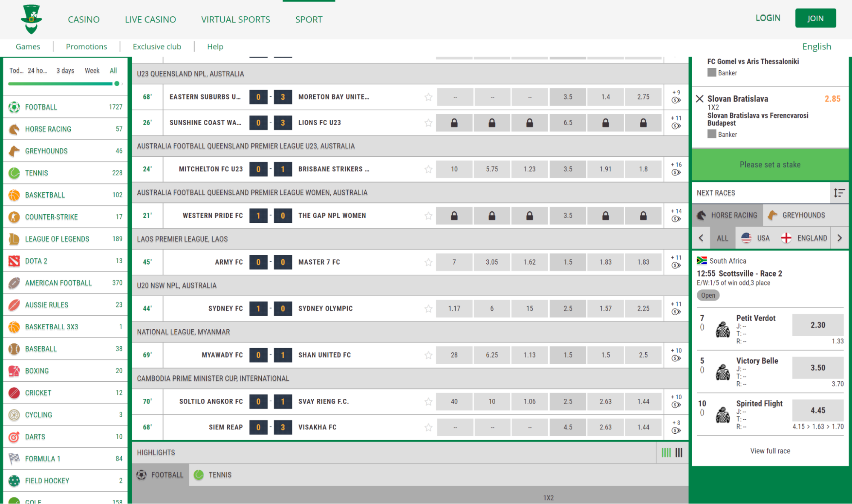Open Football sport from sidebar

(x=65, y=107)
